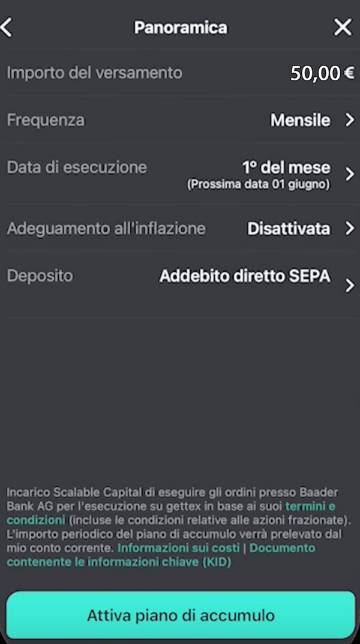360x644 pixels.
Task: Click the 50,00 € value
Action: (x=322, y=73)
